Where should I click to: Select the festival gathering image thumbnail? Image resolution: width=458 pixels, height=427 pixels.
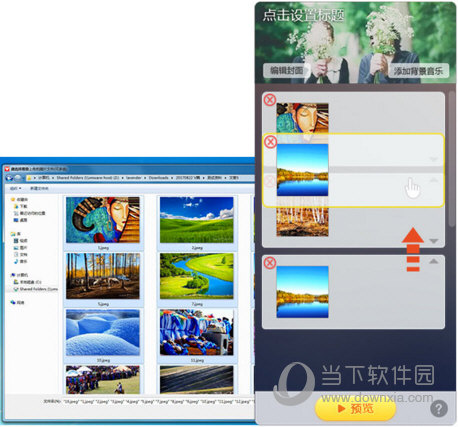[x=103, y=380]
